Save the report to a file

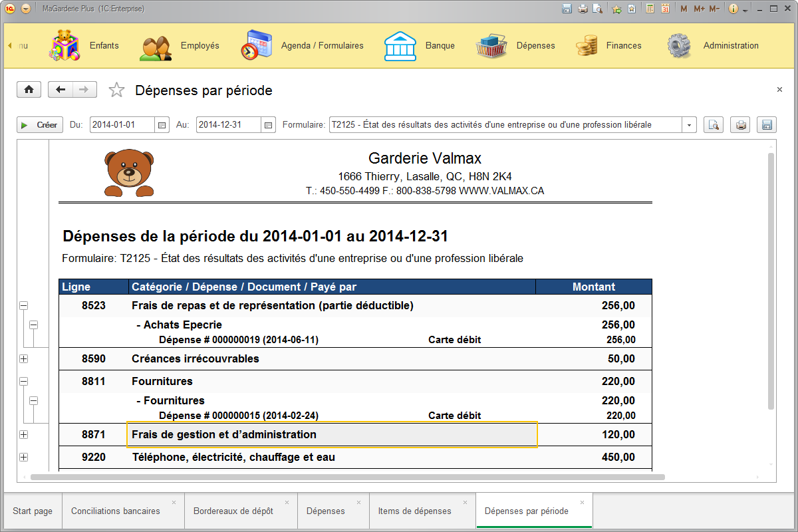click(766, 124)
